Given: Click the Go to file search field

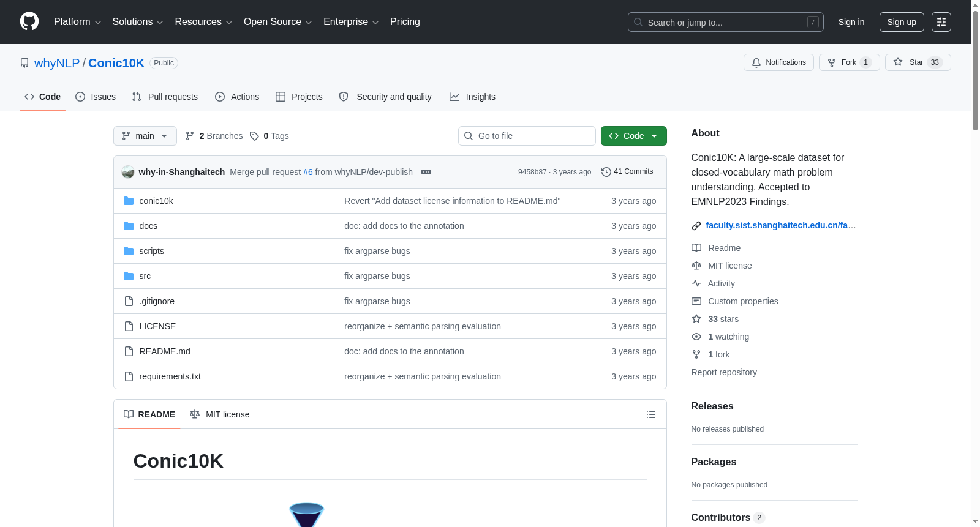Looking at the screenshot, I should (527, 136).
